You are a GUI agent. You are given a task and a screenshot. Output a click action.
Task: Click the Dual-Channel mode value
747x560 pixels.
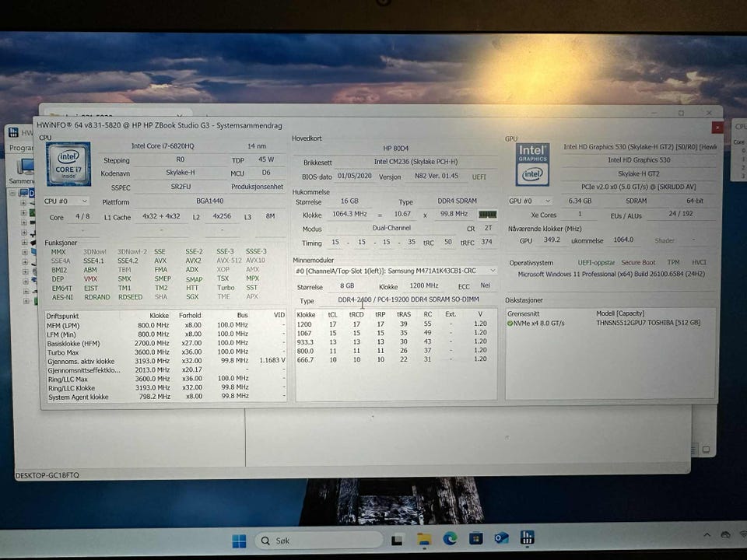point(391,228)
